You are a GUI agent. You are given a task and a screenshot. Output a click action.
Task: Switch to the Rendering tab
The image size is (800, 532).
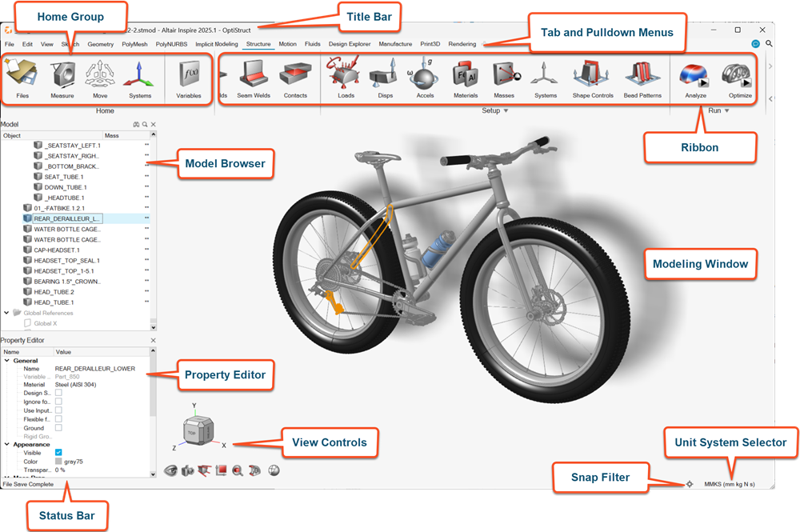tap(462, 44)
